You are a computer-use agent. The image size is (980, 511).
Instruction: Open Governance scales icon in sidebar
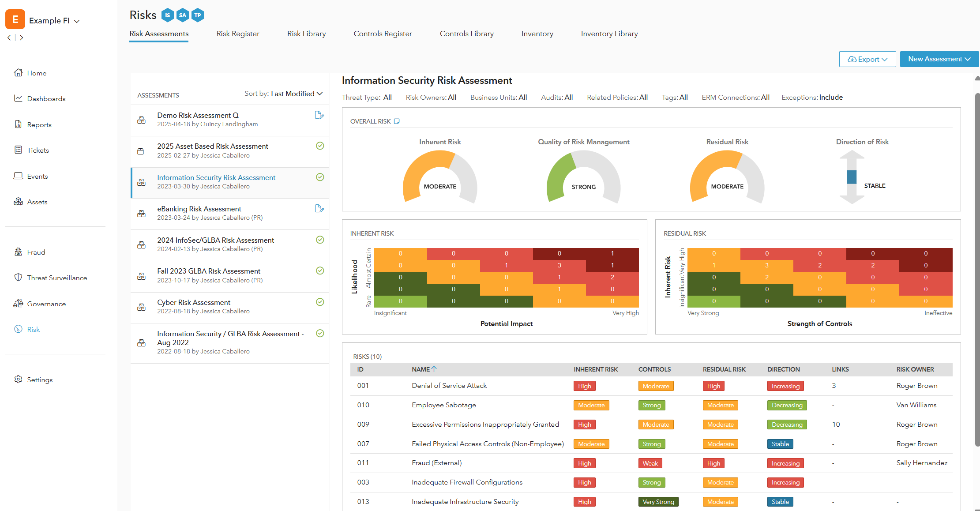18,304
